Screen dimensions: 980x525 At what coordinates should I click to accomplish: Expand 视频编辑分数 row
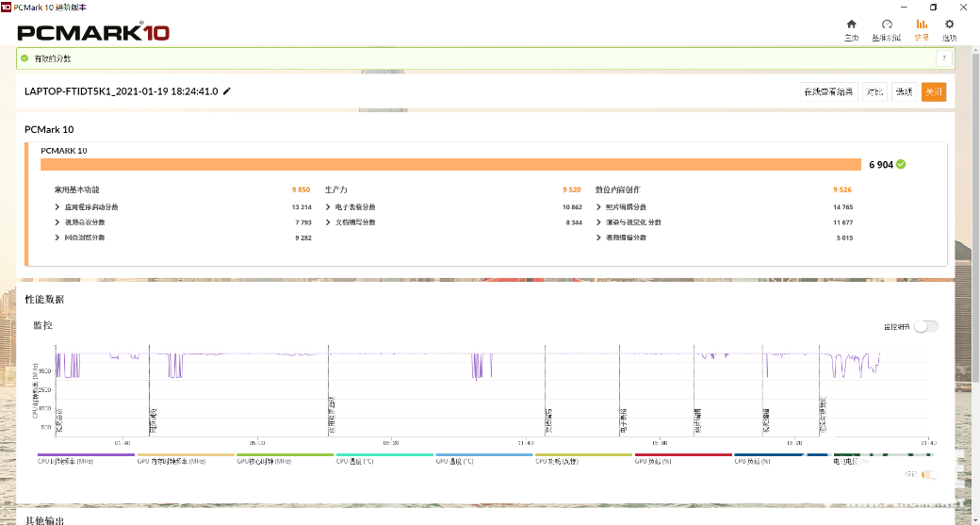[598, 238]
